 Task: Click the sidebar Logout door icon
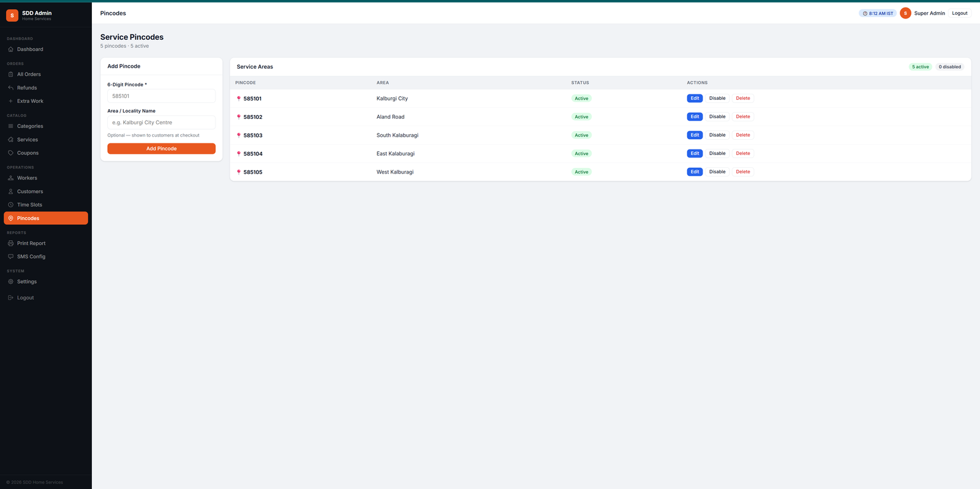[10, 298]
